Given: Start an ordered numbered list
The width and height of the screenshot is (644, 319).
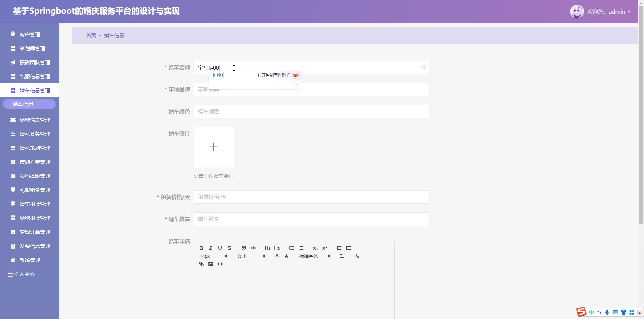Looking at the screenshot, I should (x=291, y=248).
